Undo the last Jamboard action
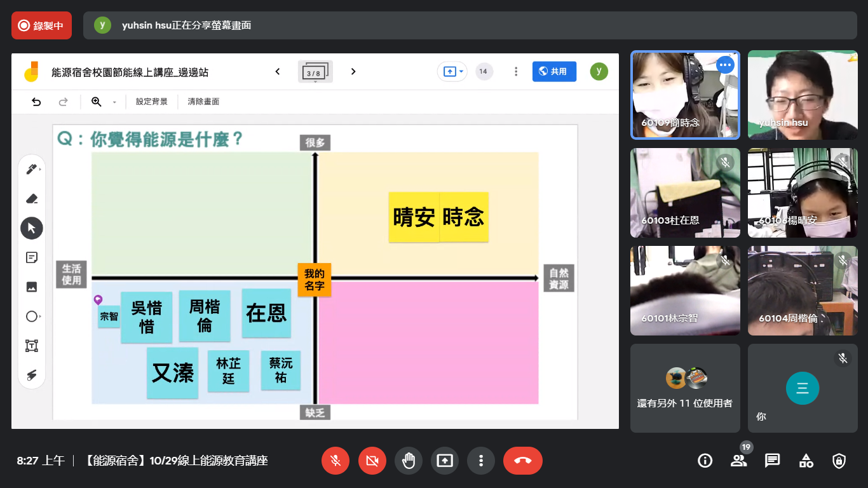Image resolution: width=868 pixels, height=488 pixels. coord(36,102)
